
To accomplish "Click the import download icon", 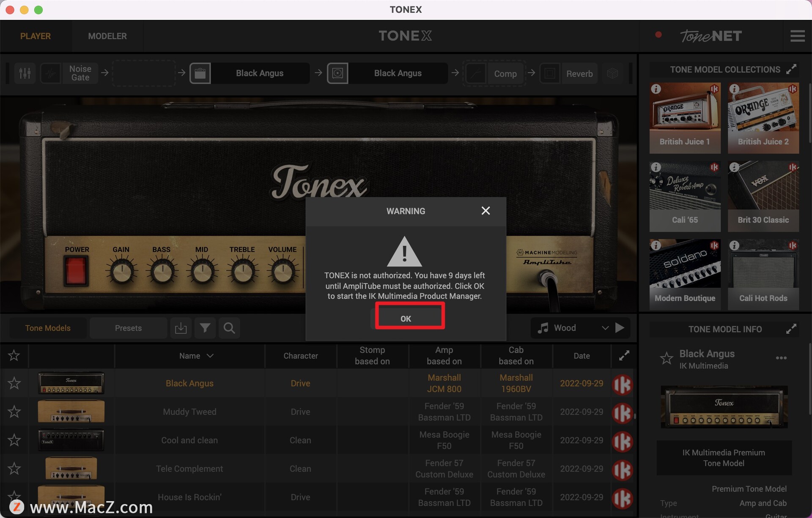I will [181, 328].
